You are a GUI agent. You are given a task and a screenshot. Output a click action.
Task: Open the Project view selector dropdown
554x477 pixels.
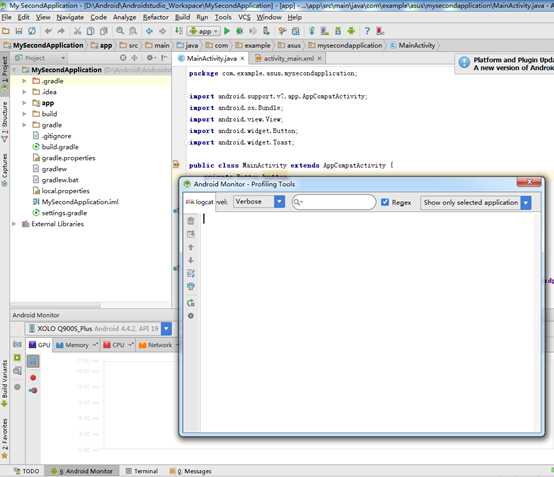click(x=40, y=58)
